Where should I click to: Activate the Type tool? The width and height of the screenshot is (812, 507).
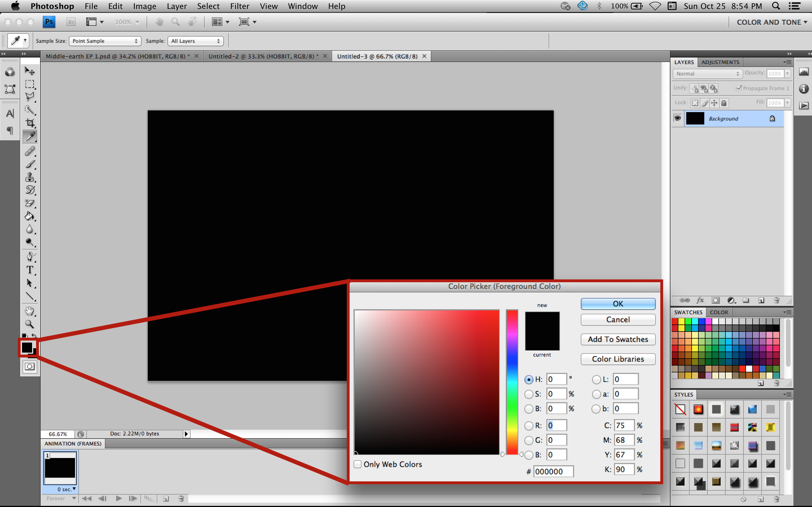[x=30, y=270]
